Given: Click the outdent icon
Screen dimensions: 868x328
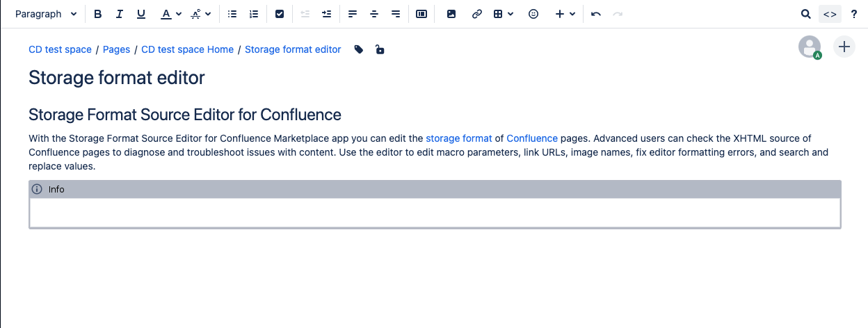Looking at the screenshot, I should (305, 14).
